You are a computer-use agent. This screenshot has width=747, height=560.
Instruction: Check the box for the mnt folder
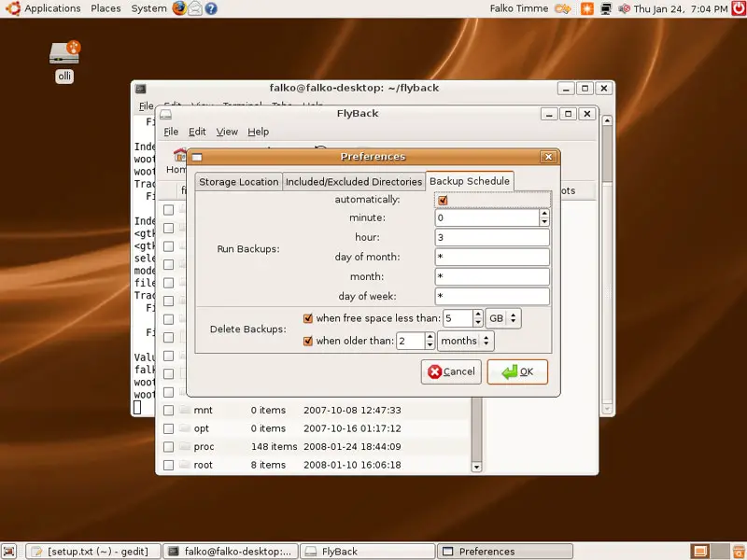168,411
